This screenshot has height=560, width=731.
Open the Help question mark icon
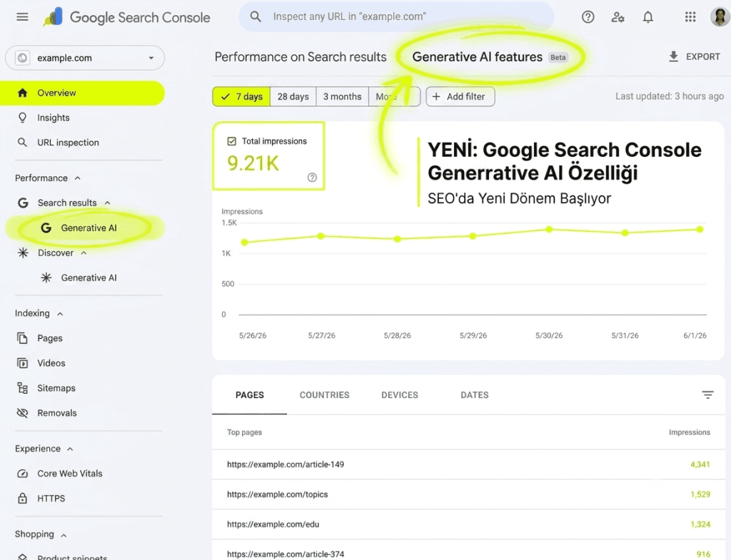[588, 17]
